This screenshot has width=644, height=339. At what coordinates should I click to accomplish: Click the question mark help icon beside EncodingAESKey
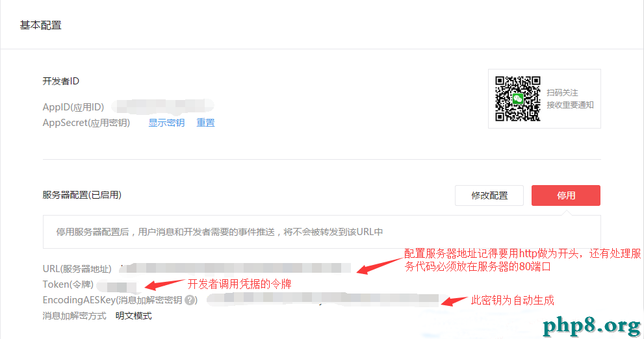coord(190,300)
